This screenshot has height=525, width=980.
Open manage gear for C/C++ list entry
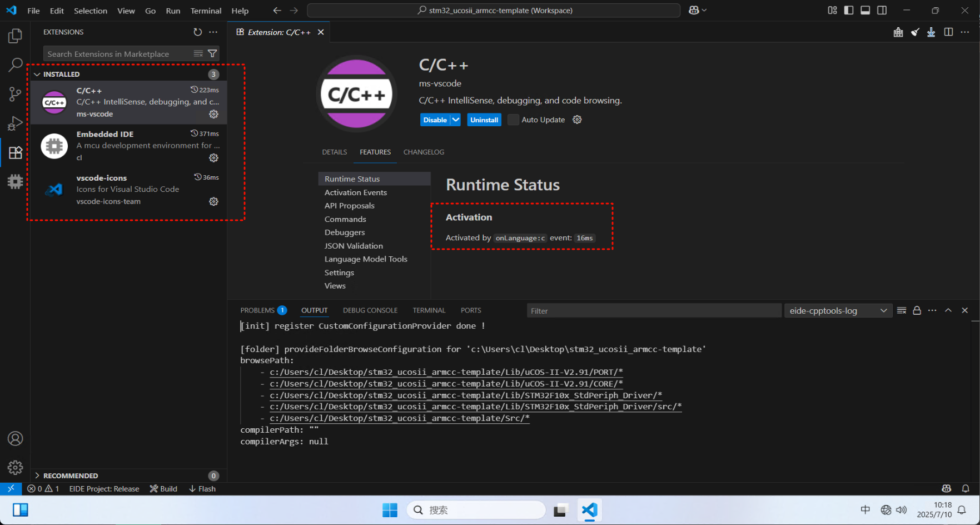click(213, 114)
